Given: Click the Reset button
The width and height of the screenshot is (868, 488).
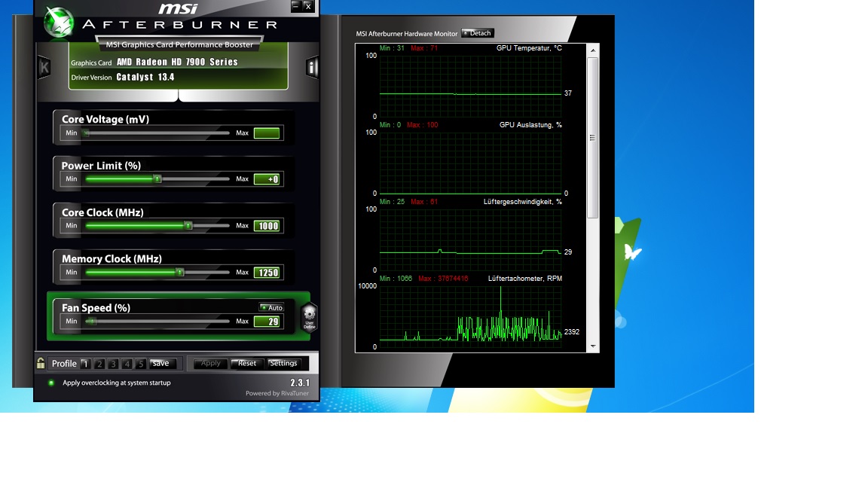Looking at the screenshot, I should [247, 364].
